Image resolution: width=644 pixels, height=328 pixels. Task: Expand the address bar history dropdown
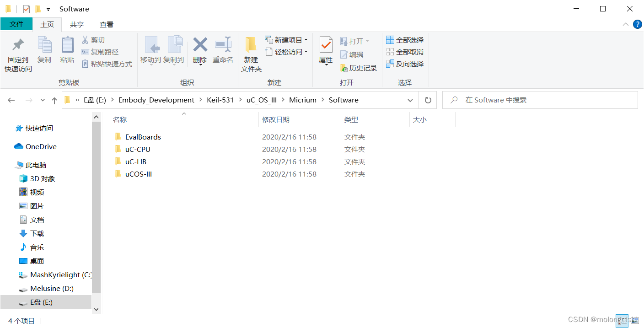coord(410,100)
